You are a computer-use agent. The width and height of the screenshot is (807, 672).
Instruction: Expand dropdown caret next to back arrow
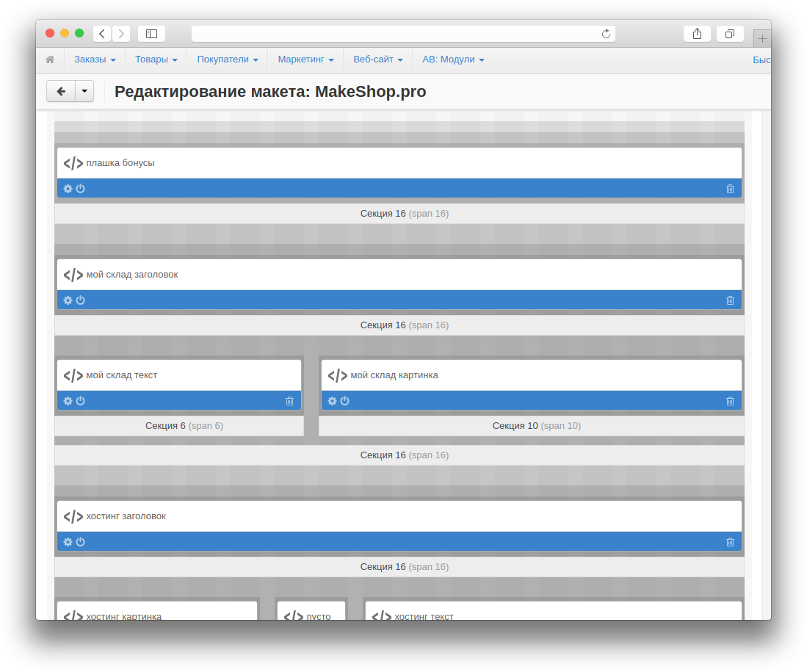(x=84, y=91)
